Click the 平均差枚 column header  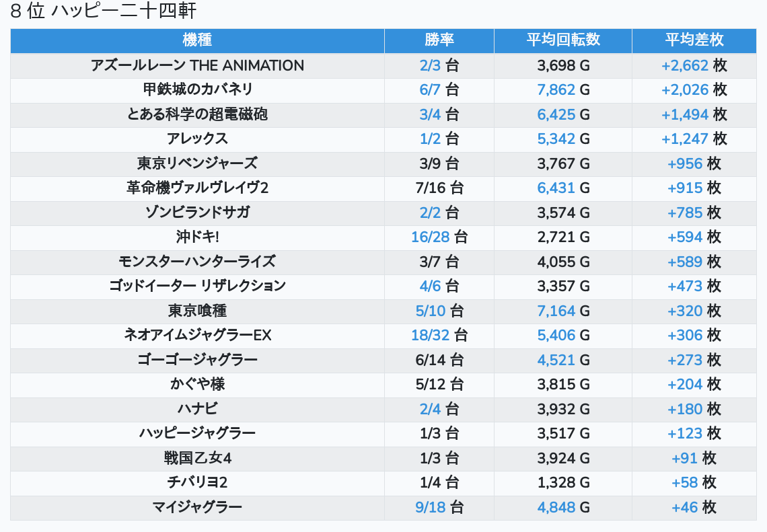pyautogui.click(x=694, y=40)
